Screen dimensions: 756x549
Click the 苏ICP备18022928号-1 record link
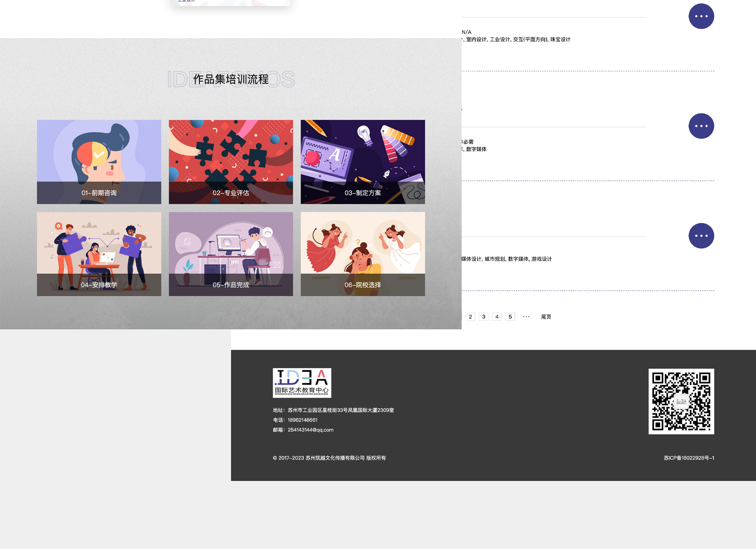click(688, 458)
